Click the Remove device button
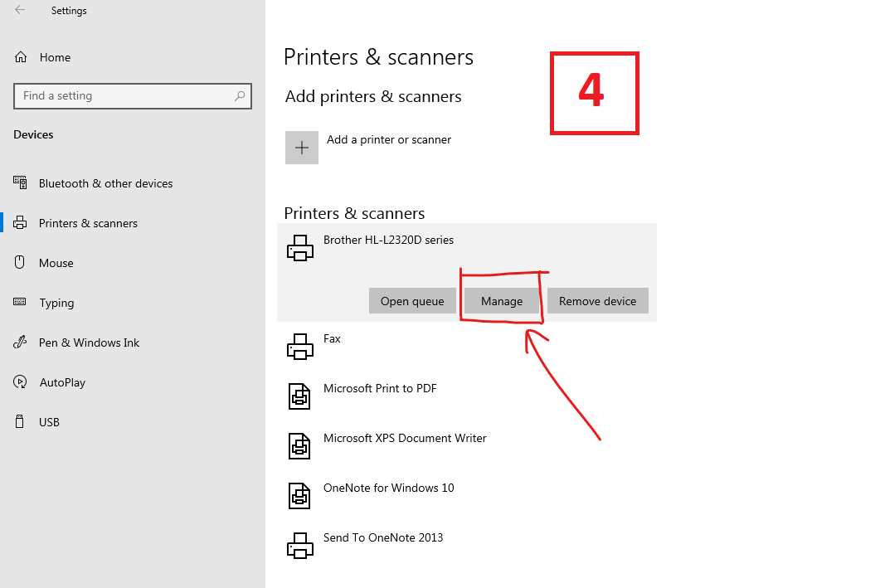This screenshot has height=588, width=885. (x=598, y=301)
